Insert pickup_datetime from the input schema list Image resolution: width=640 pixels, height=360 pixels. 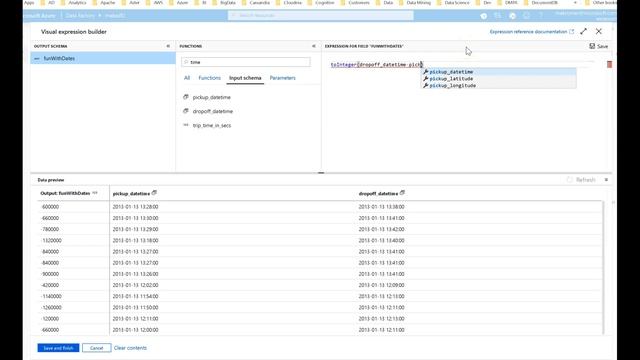pyautogui.click(x=211, y=97)
